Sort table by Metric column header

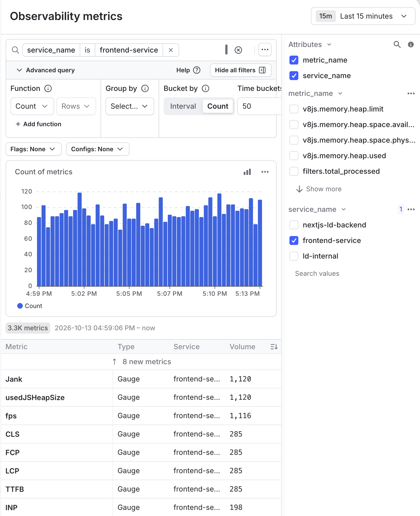point(16,347)
